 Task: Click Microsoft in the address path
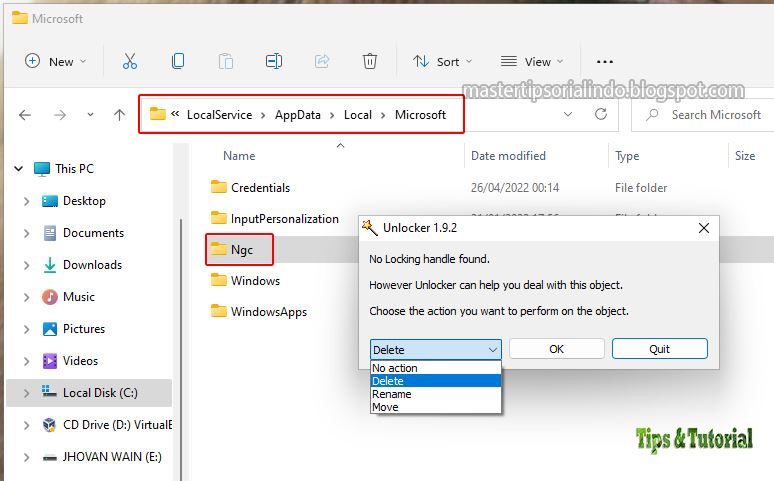click(x=420, y=115)
